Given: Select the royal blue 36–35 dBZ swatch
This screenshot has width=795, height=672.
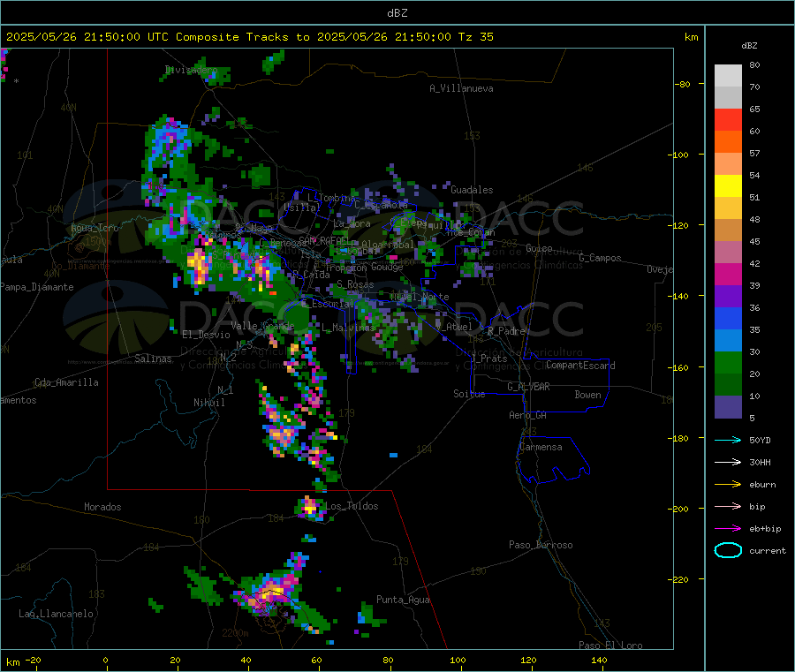Looking at the screenshot, I should [728, 318].
